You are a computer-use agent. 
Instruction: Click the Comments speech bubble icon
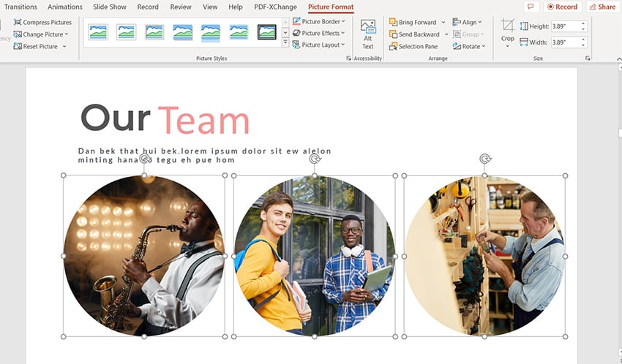531,7
